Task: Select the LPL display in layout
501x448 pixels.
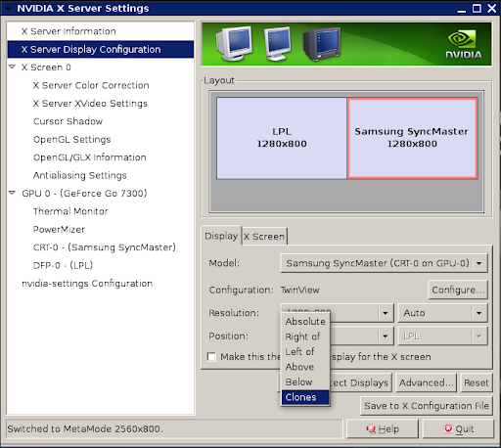Action: point(282,138)
